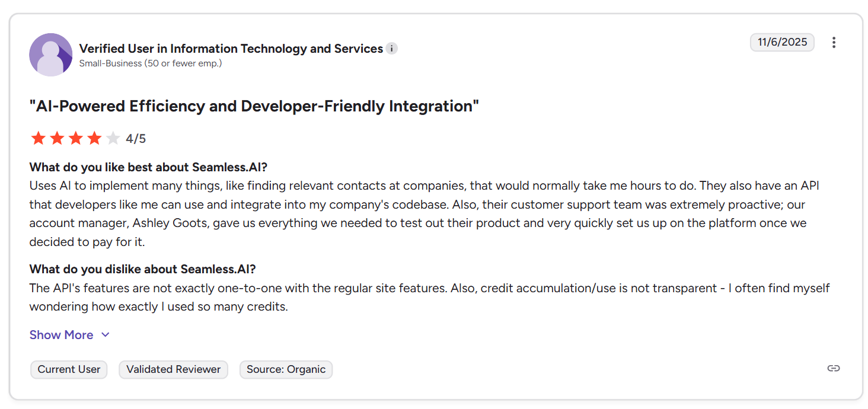Click the 4/5 rating score text
The width and height of the screenshot is (868, 409).
click(x=136, y=139)
